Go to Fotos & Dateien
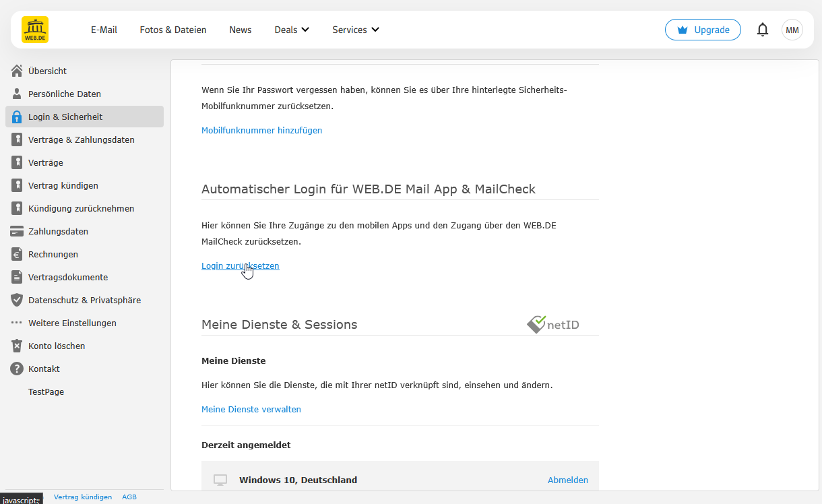This screenshot has width=822, height=504. click(173, 30)
